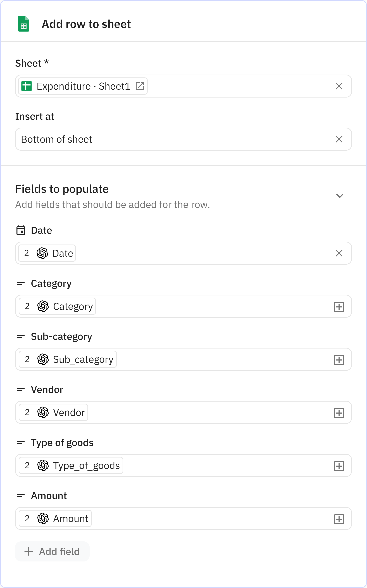Click the OpenAI logo in the Amount pill
This screenshot has height=588, width=367.
click(x=43, y=518)
